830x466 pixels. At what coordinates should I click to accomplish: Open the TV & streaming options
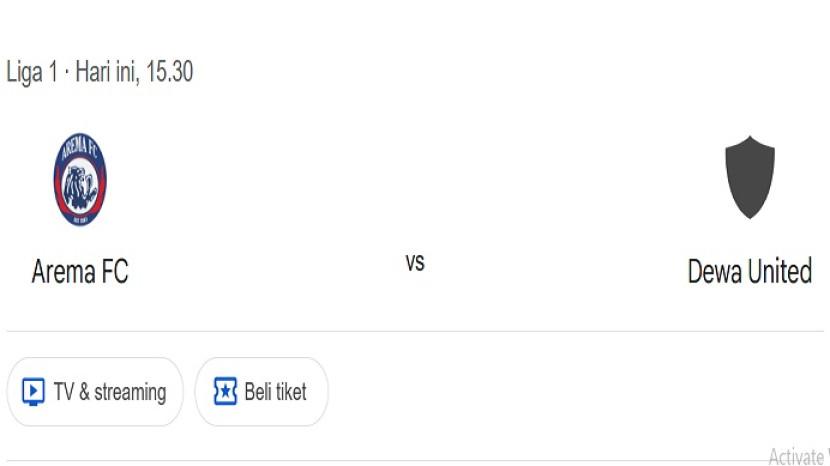pyautogui.click(x=95, y=392)
